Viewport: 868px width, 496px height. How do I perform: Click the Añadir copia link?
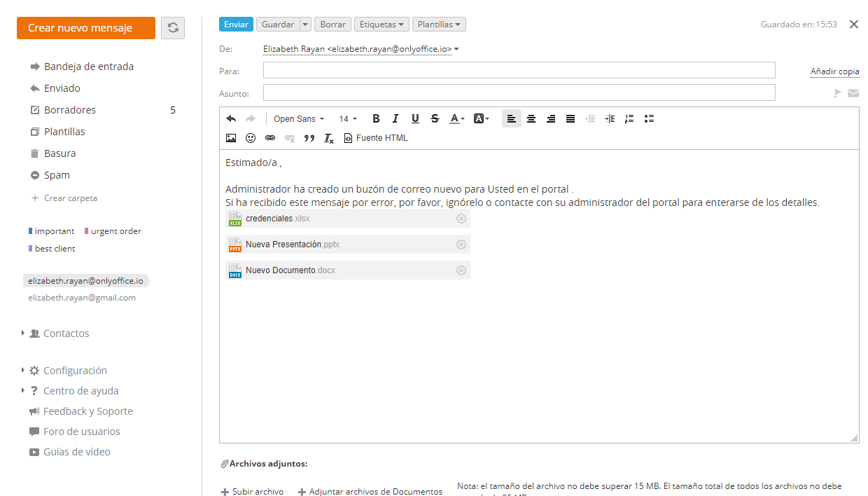pyautogui.click(x=834, y=71)
